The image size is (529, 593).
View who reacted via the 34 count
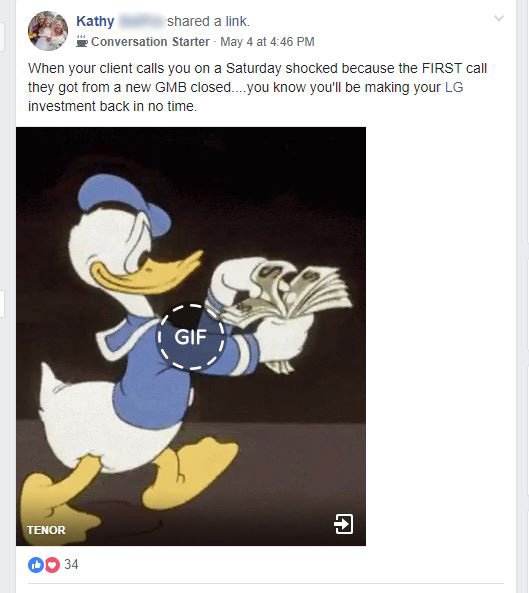pyautogui.click(x=71, y=565)
